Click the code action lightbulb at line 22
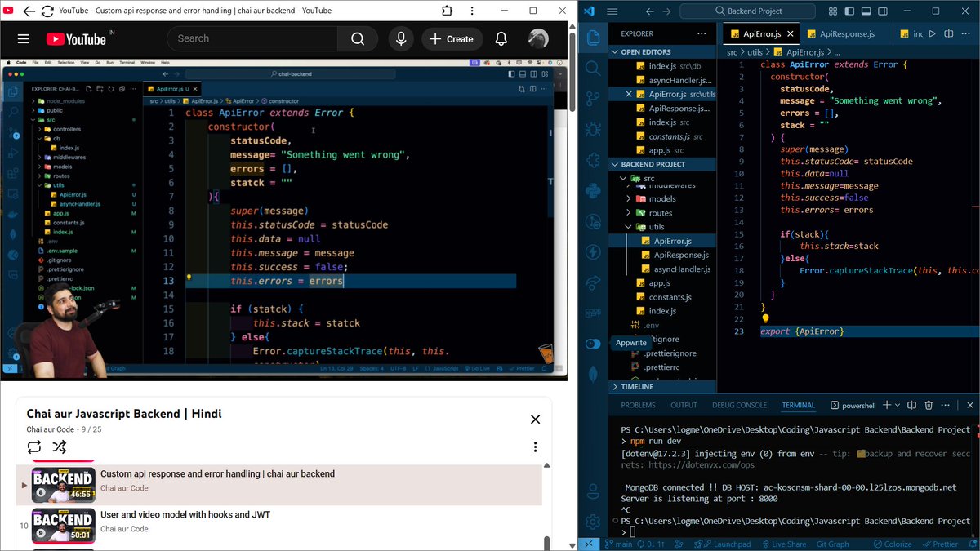The height and width of the screenshot is (551, 980). point(765,319)
